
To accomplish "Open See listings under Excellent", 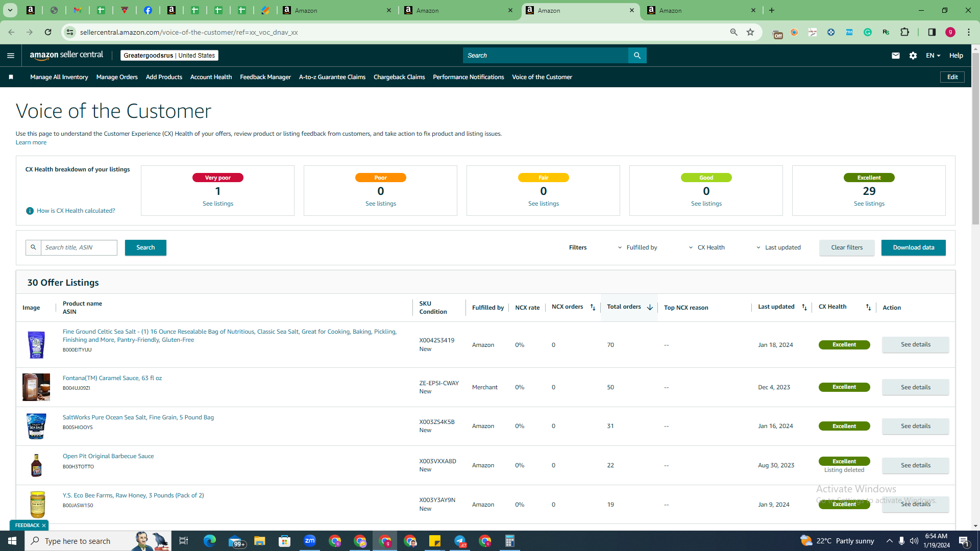I will pyautogui.click(x=869, y=204).
